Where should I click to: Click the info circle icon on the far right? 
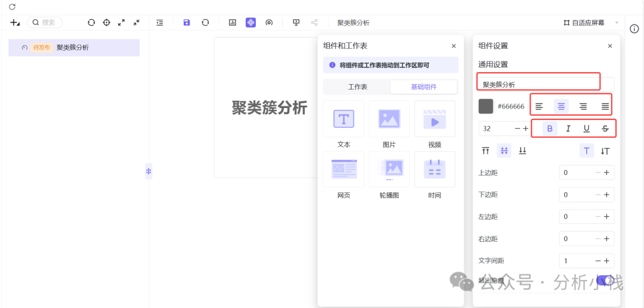[x=634, y=29]
